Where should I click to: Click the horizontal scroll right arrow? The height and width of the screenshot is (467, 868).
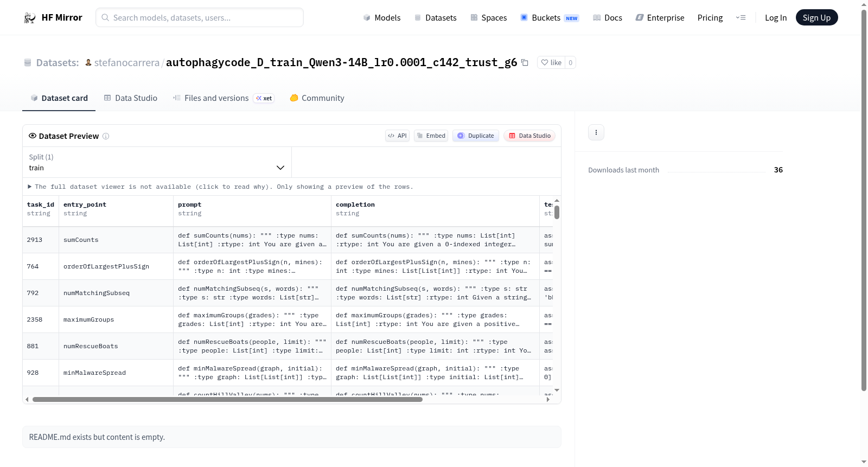(x=548, y=399)
